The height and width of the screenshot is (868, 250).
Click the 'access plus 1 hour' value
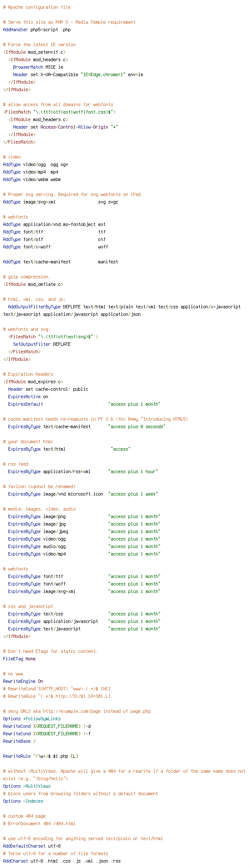(133, 471)
